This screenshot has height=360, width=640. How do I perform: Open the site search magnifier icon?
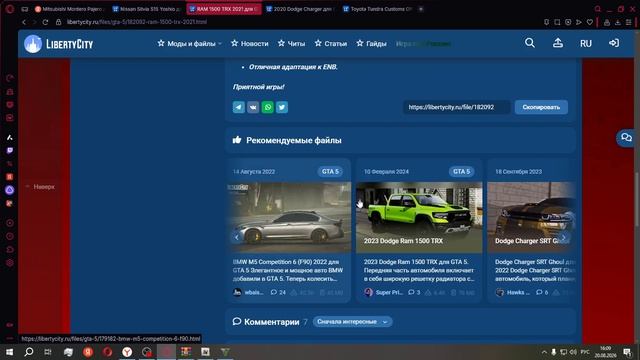point(530,43)
